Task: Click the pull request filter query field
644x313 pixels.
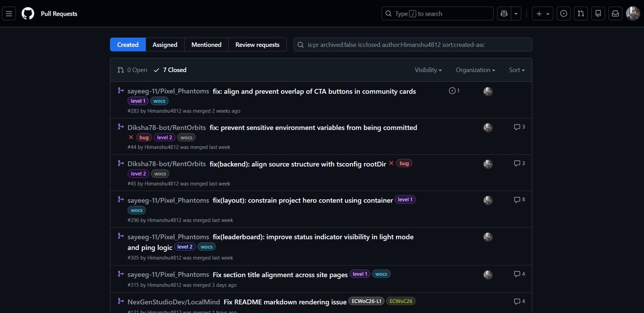Action: pyautogui.click(x=413, y=45)
